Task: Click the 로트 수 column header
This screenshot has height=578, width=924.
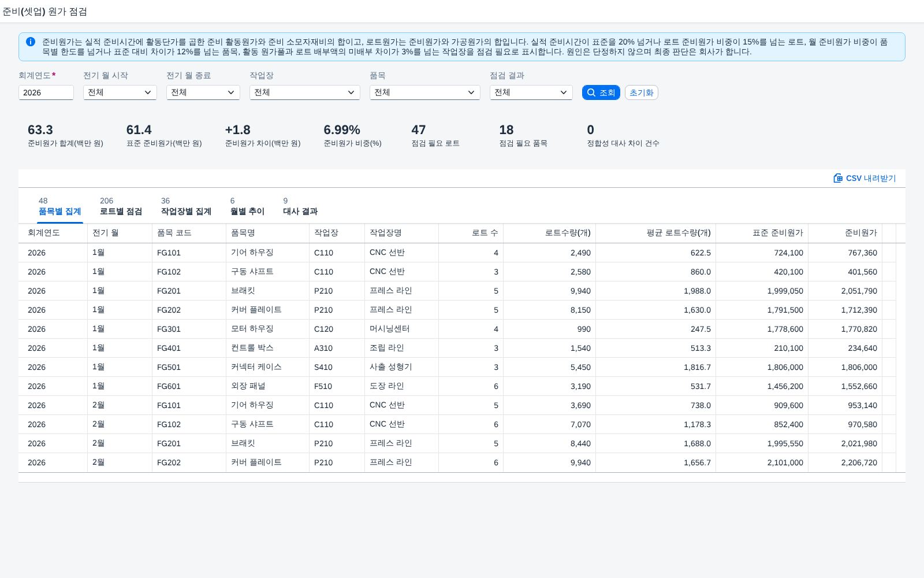Action: coord(471,233)
